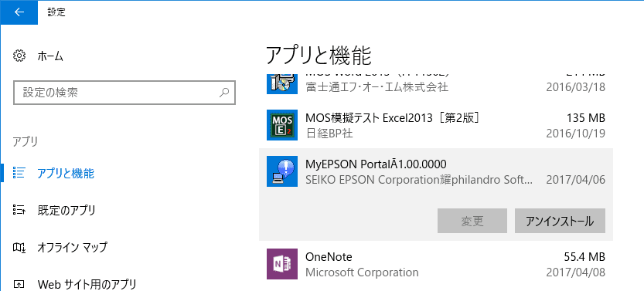Click the 設定 window title

56,12
